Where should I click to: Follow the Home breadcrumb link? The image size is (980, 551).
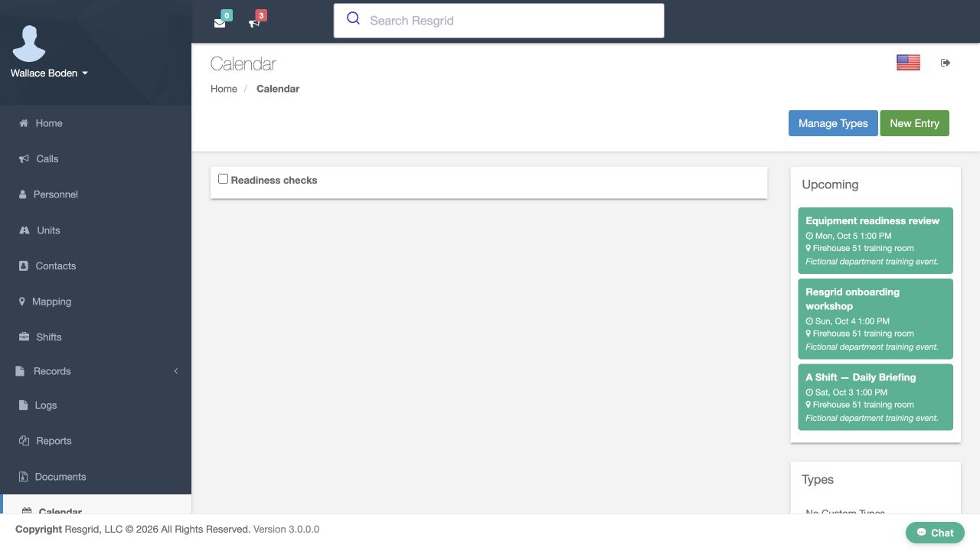pyautogui.click(x=224, y=89)
